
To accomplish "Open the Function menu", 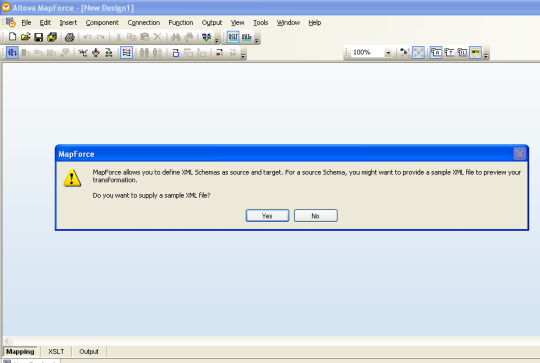I will click(x=181, y=23).
